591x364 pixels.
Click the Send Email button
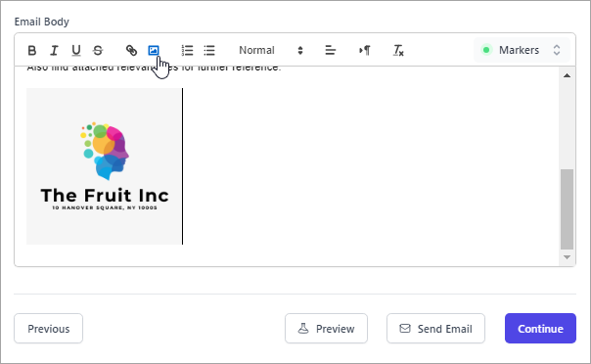(435, 328)
